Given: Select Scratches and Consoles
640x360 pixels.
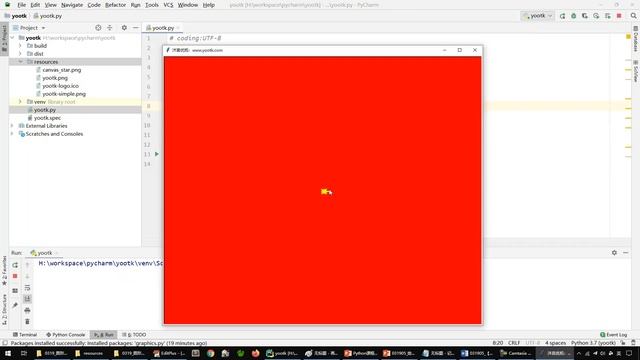Looking at the screenshot, I should click(54, 134).
